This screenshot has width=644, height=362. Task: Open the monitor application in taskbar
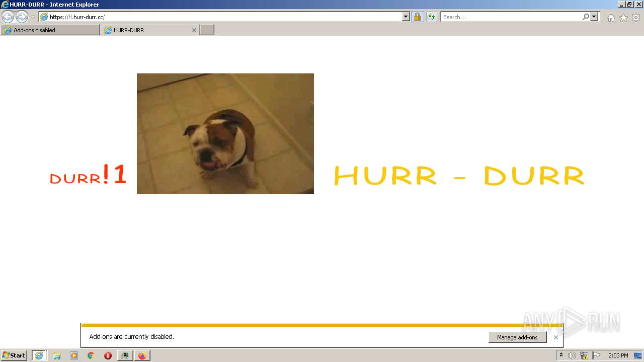[125, 355]
